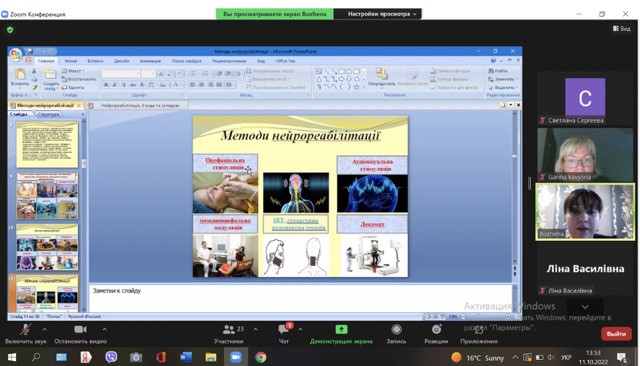Expand audio options arrow beside the microphone

tap(44, 329)
